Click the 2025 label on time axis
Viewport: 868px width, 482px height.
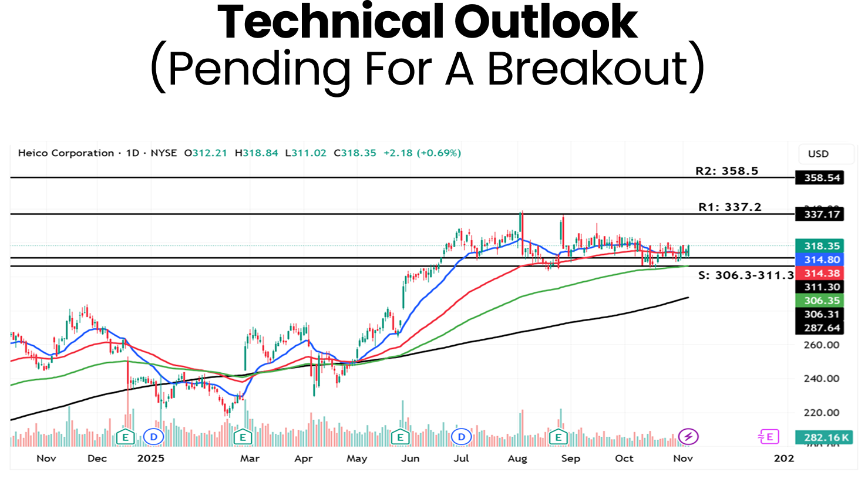[x=150, y=459]
